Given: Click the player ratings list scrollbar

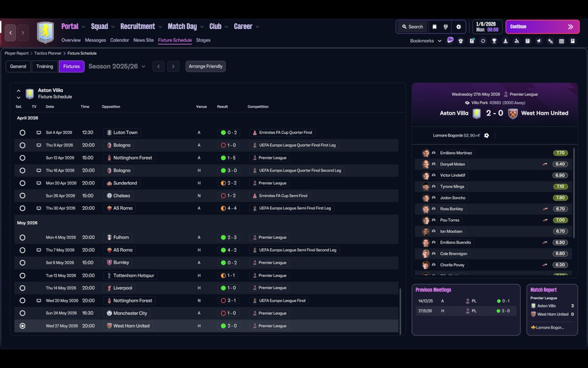Looking at the screenshot, I should point(574,193).
